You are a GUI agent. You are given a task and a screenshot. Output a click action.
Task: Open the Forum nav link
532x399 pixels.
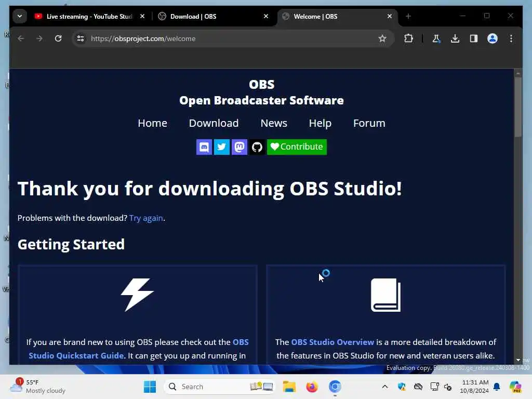pos(369,123)
